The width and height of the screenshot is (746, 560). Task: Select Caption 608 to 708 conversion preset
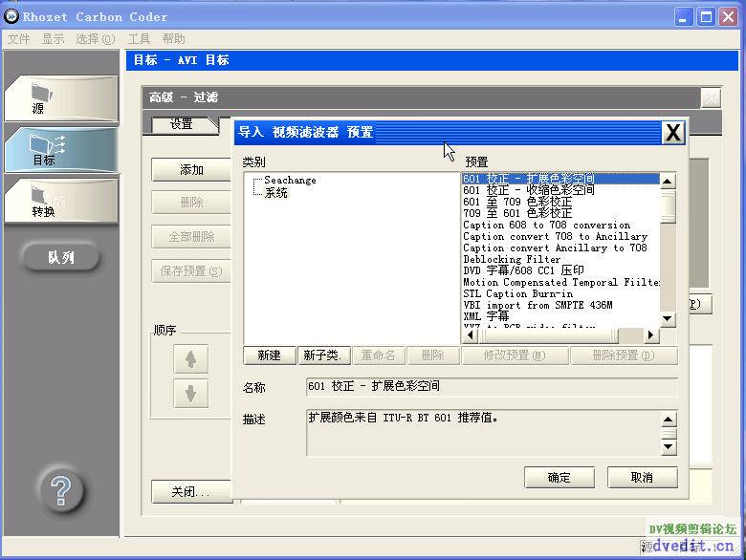point(560,225)
